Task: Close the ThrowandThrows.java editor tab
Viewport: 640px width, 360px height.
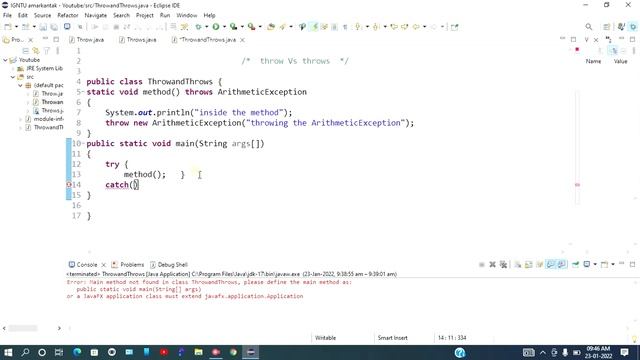Action: 242,40
